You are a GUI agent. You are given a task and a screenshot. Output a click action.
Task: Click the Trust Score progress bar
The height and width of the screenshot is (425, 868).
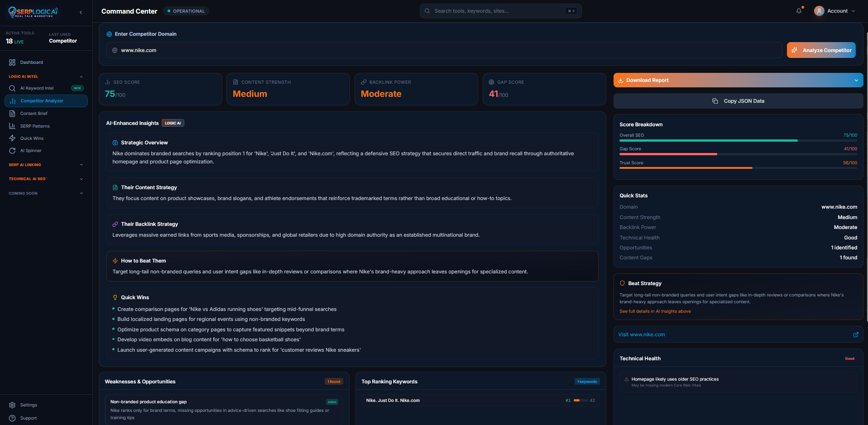738,168
